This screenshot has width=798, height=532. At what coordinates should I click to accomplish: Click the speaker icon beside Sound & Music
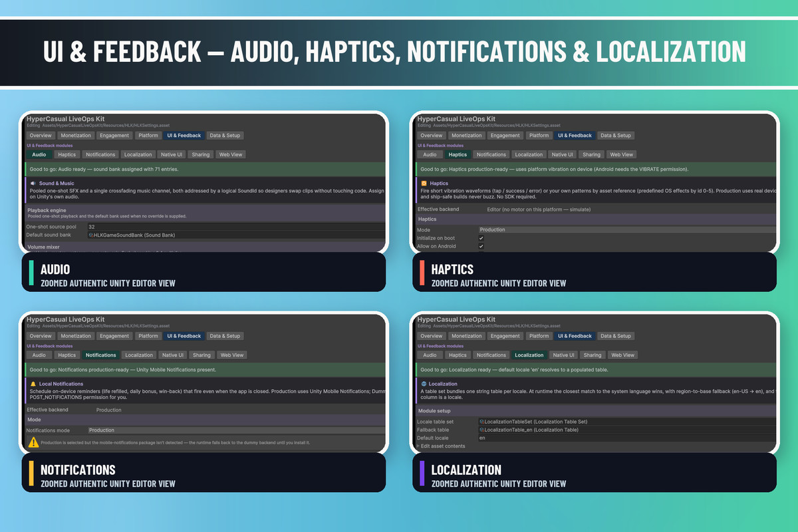click(33, 183)
